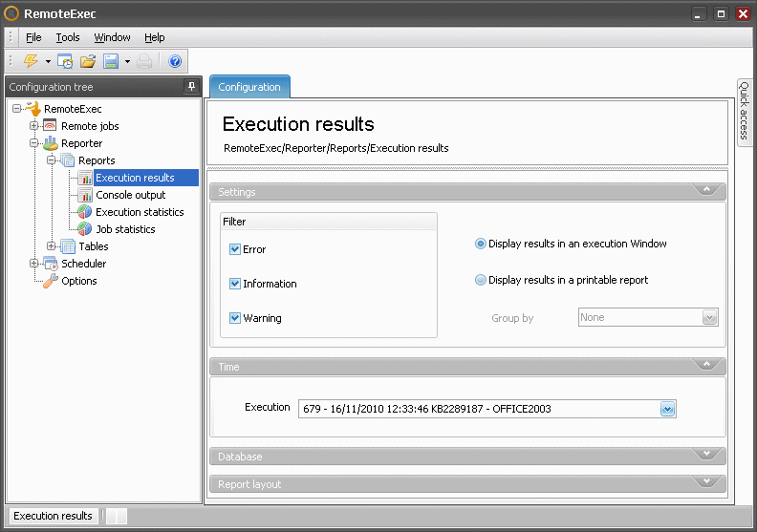
Task: Click the Tables icon in tree
Action: pos(68,246)
